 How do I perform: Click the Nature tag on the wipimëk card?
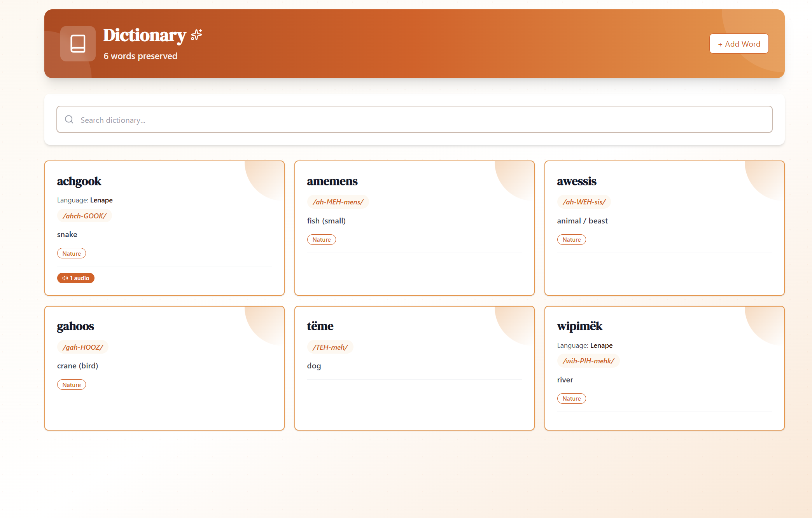pyautogui.click(x=571, y=398)
